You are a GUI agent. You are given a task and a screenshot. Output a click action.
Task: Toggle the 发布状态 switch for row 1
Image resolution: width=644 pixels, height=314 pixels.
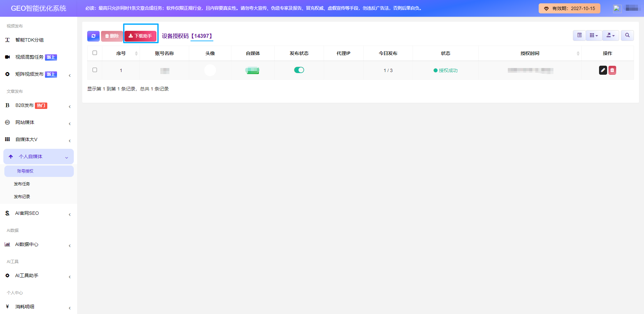point(299,70)
